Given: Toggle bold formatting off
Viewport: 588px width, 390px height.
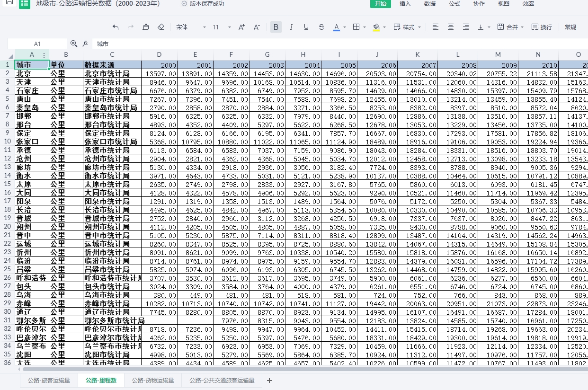Looking at the screenshot, I should click(x=276, y=27).
